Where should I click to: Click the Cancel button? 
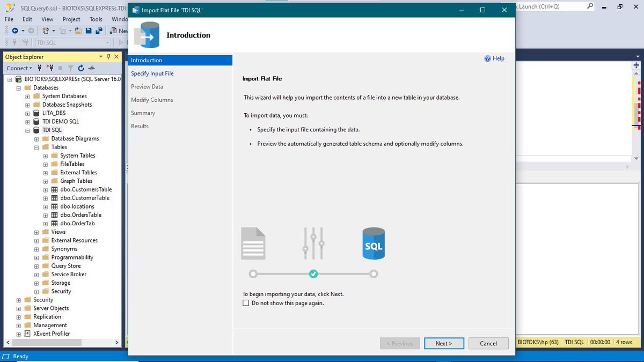tap(488, 343)
